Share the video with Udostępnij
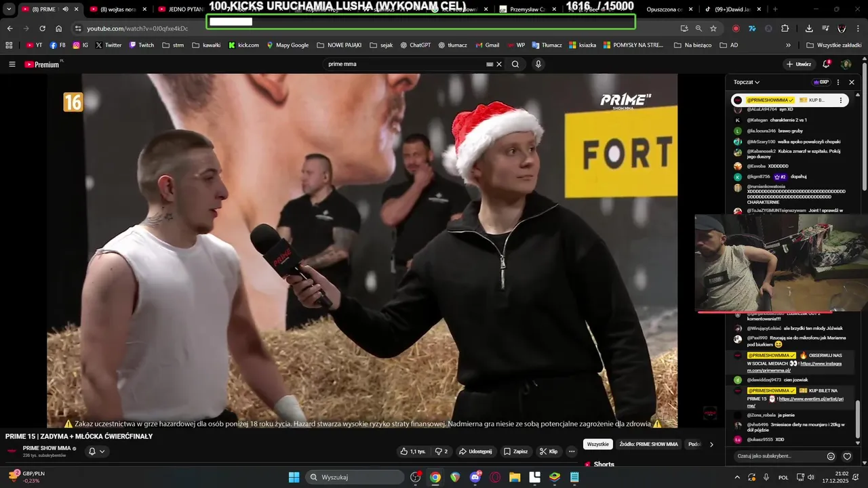Image resolution: width=868 pixels, height=488 pixels. (x=475, y=451)
